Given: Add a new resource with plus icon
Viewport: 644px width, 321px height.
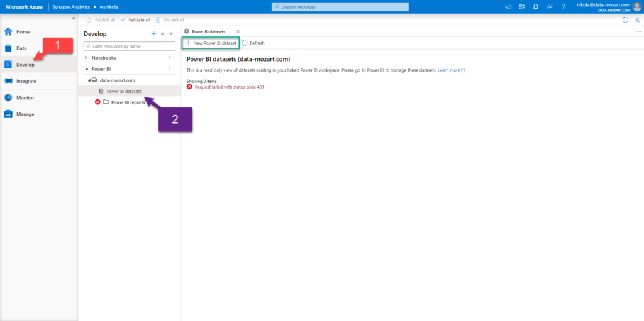Looking at the screenshot, I should [153, 34].
